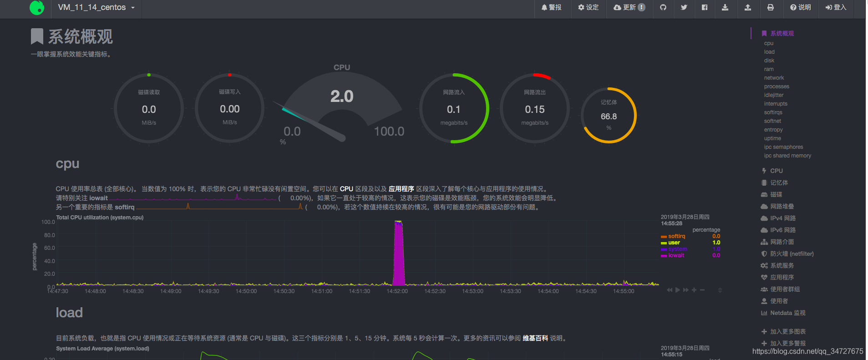This screenshot has height=360, width=868.
Task: Open the 系统服务 sidebar section
Action: point(777,266)
